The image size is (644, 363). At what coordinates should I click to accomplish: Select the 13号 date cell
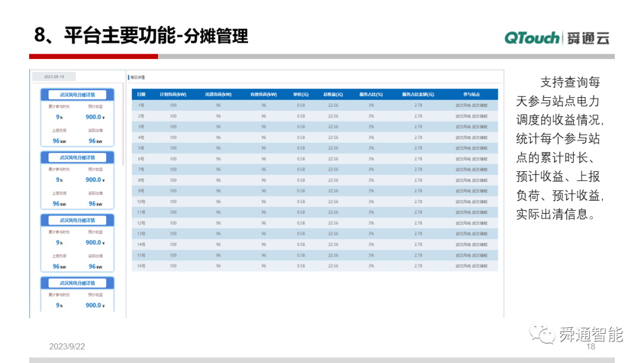tap(141, 233)
